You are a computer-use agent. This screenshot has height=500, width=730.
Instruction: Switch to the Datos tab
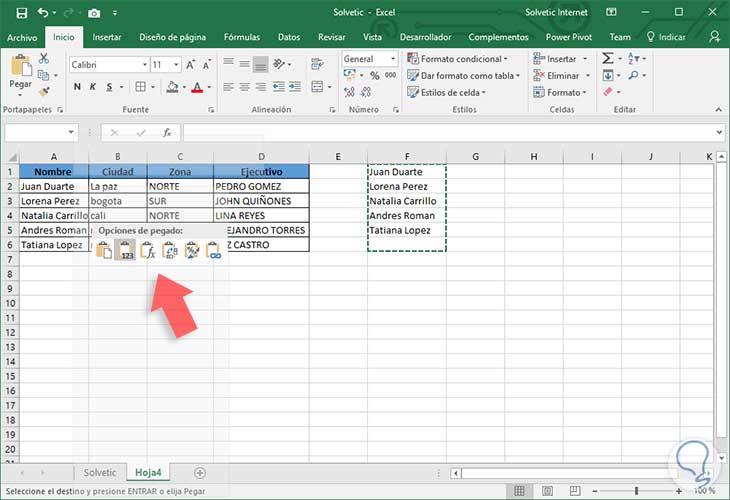click(x=289, y=37)
